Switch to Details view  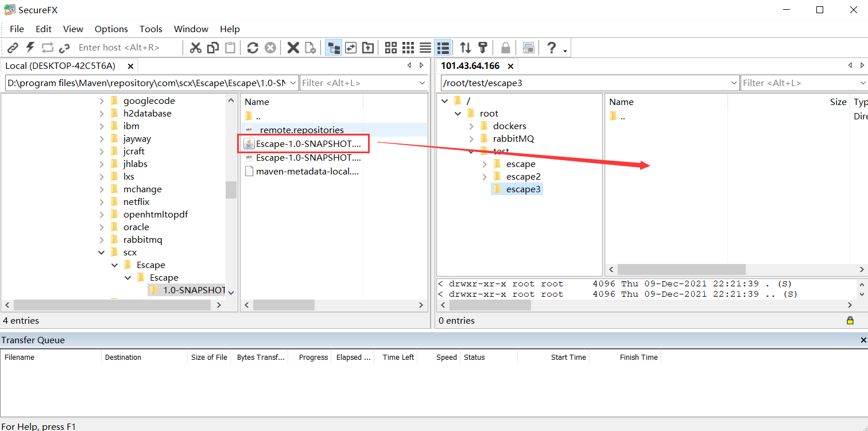(443, 48)
